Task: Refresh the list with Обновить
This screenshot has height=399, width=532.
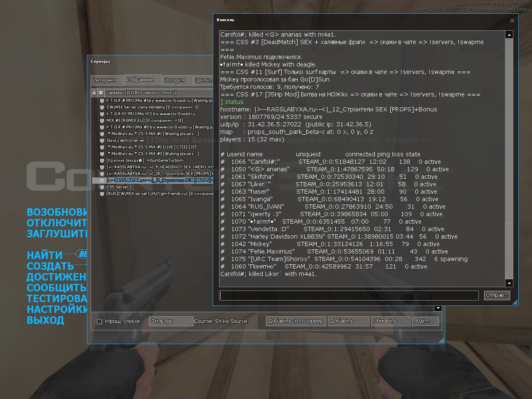Action: click(x=390, y=321)
